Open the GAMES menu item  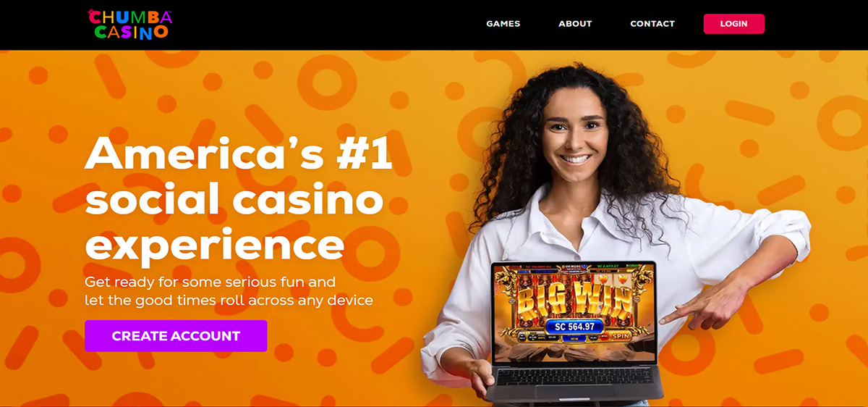click(x=503, y=24)
